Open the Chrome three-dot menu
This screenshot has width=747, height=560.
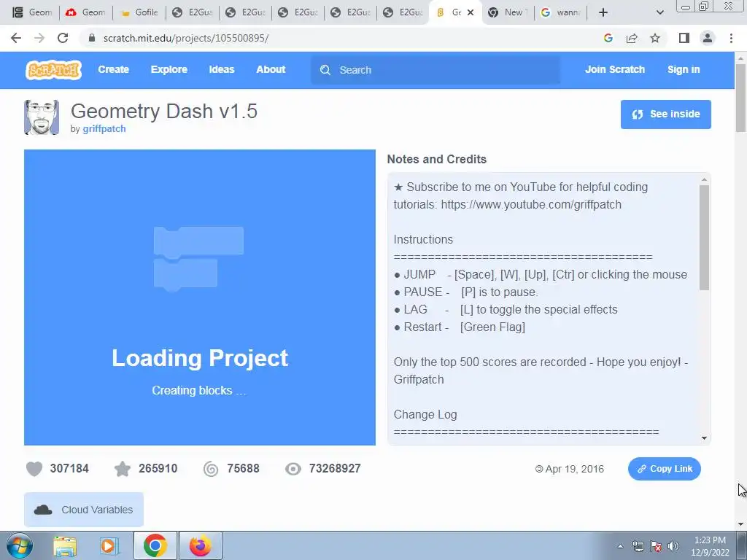coord(731,38)
